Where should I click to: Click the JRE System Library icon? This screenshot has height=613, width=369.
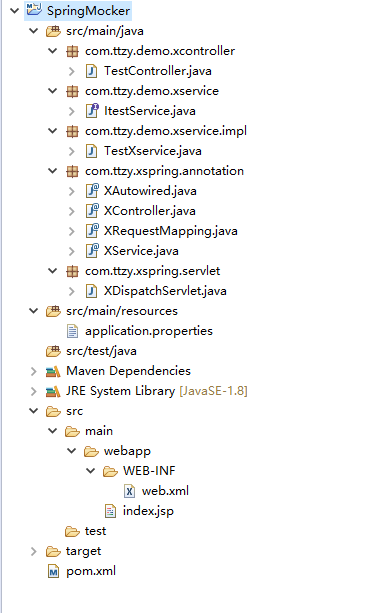point(53,391)
